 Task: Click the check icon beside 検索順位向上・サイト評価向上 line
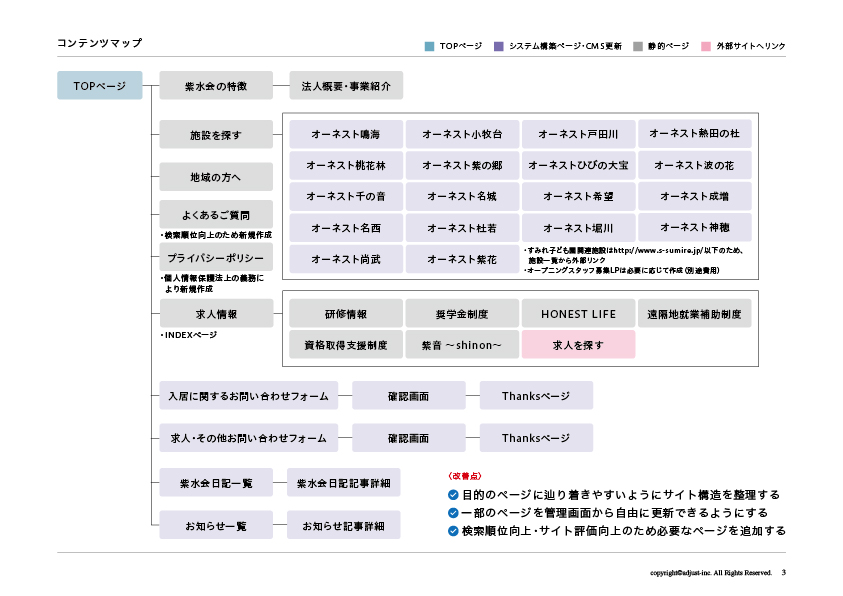pos(453,531)
